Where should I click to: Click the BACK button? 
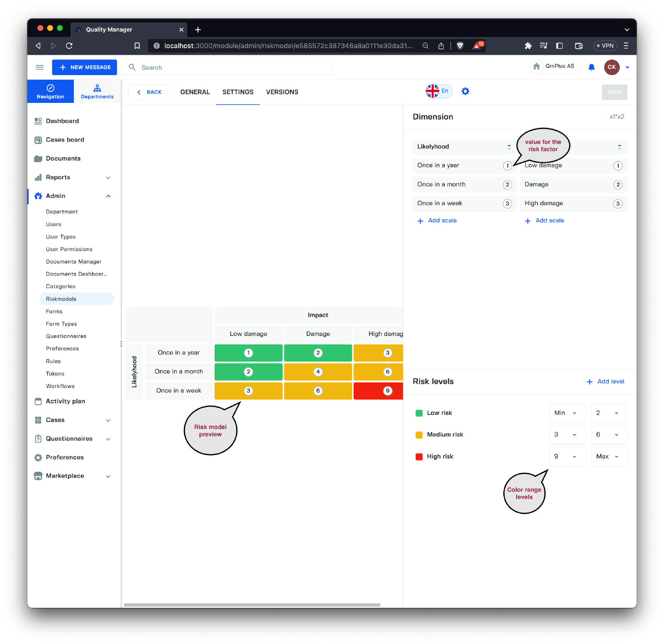coord(149,92)
